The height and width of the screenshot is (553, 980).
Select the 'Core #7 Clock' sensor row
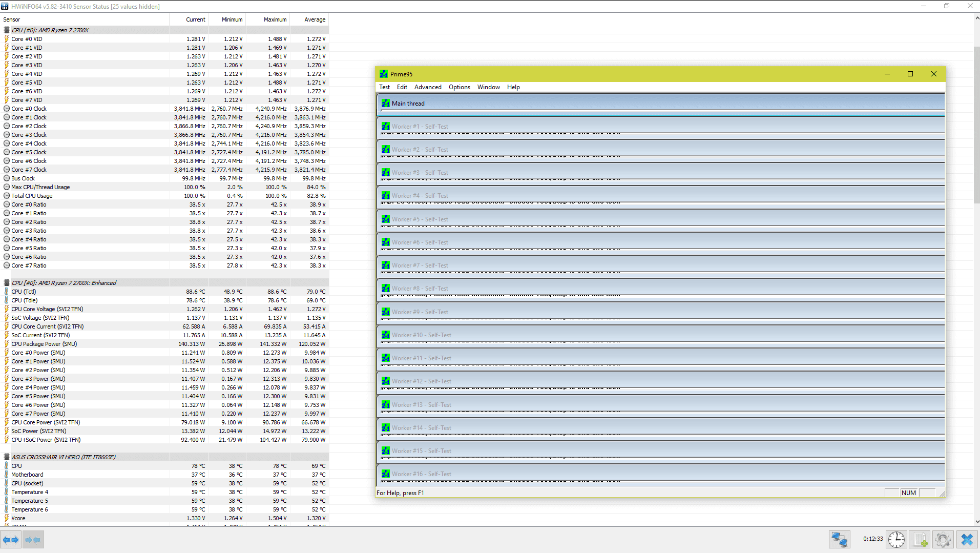pyautogui.click(x=164, y=170)
